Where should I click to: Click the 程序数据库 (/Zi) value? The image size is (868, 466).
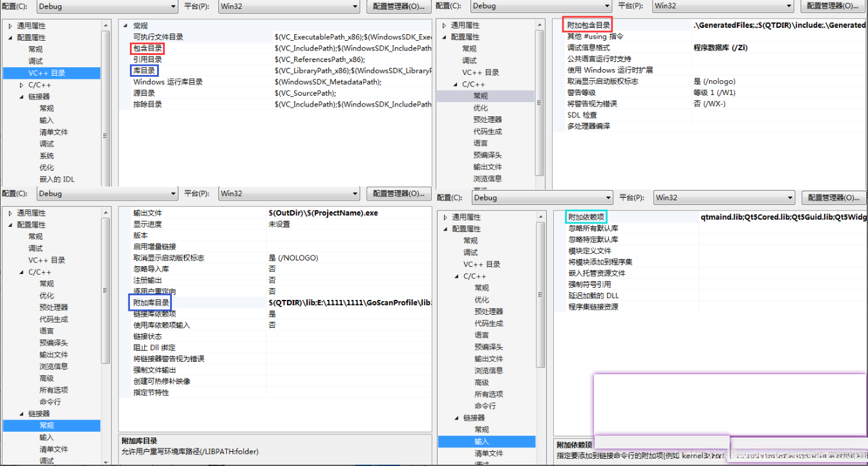tap(721, 48)
